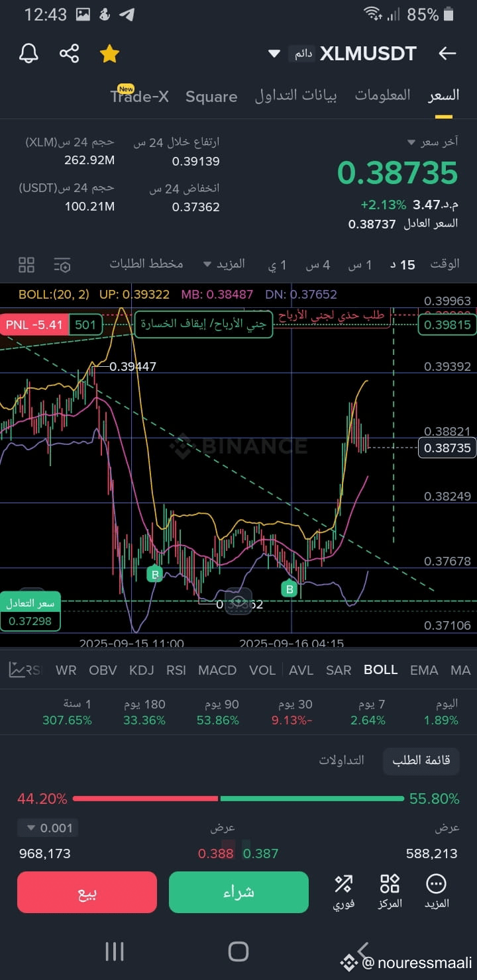Enable the KDJ indicator

(141, 670)
